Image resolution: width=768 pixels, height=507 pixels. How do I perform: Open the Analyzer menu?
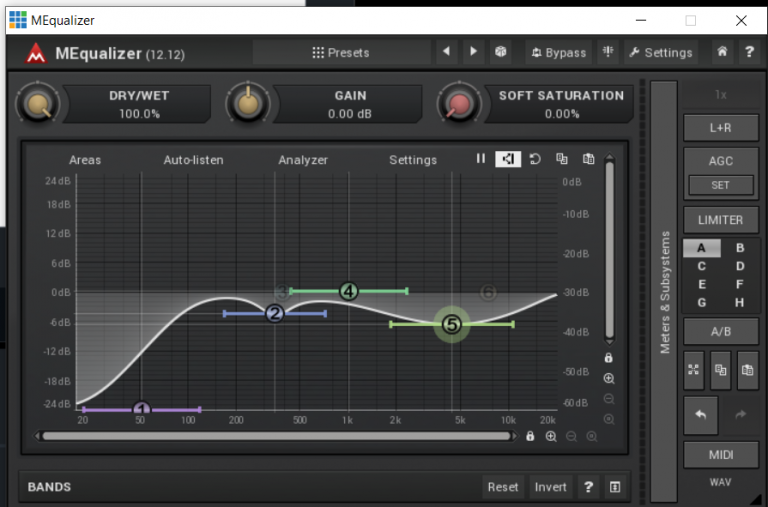click(x=303, y=160)
